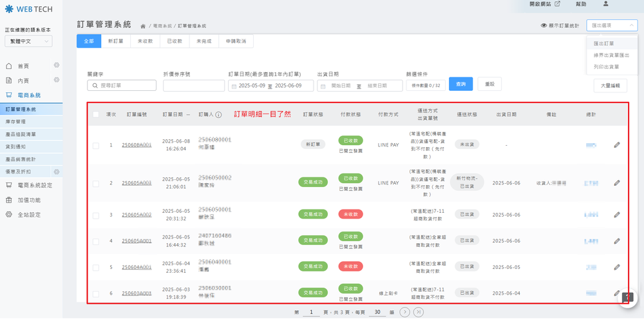Viewport: 644px width, 336px height.
Task: Tick checkbox for order row 1
Action: 96,146
